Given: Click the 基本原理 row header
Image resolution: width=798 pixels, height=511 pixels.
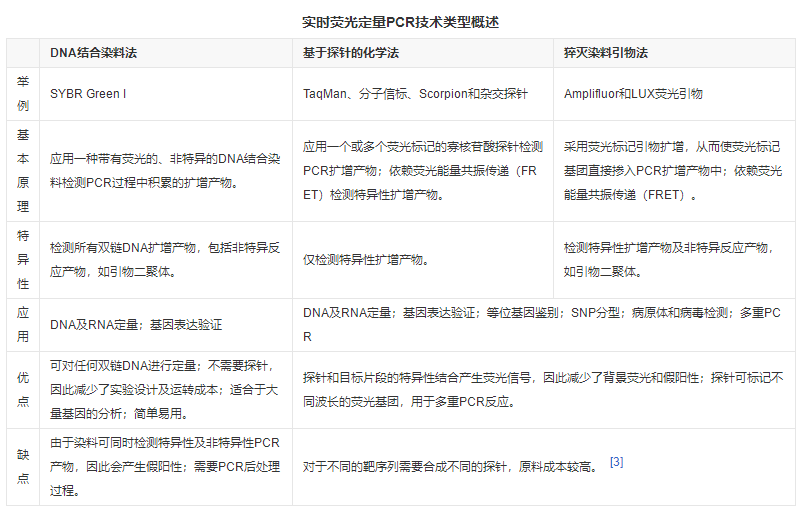Looking at the screenshot, I should 23,170.
